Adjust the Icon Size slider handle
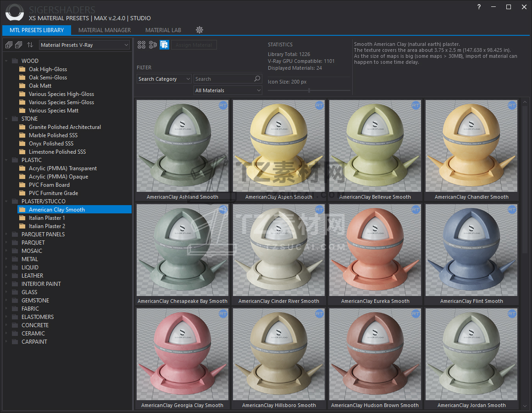 (309, 90)
